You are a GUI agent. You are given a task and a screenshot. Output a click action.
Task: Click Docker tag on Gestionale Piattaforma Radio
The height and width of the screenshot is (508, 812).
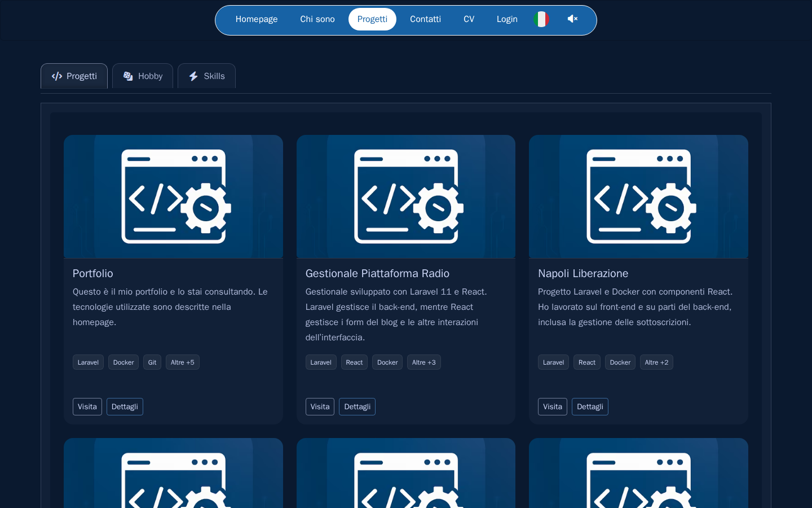pos(387,362)
